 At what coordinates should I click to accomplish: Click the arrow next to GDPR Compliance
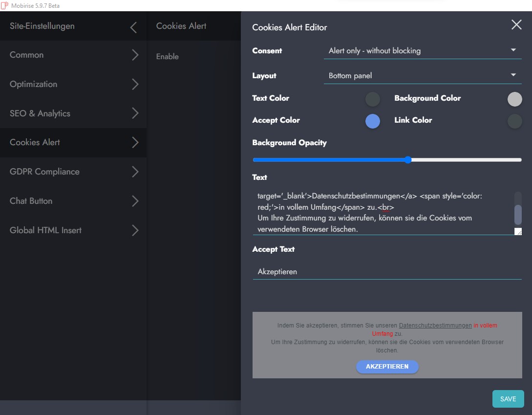coord(135,172)
